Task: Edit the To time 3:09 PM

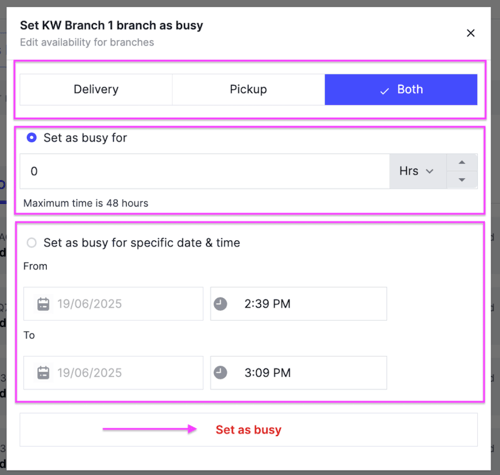Action: click(298, 373)
